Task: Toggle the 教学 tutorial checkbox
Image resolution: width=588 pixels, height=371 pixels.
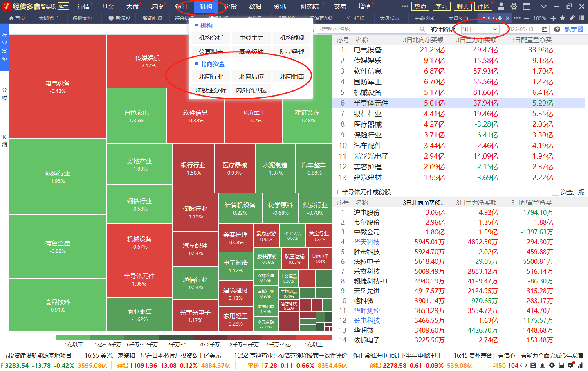Action: click(x=580, y=29)
